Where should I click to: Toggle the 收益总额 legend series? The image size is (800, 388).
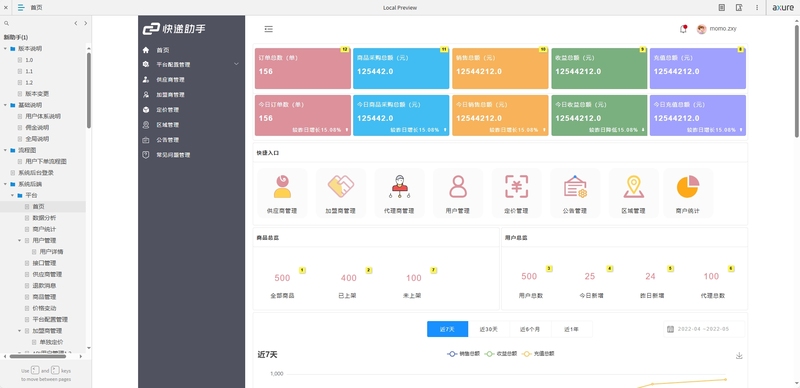(501, 353)
